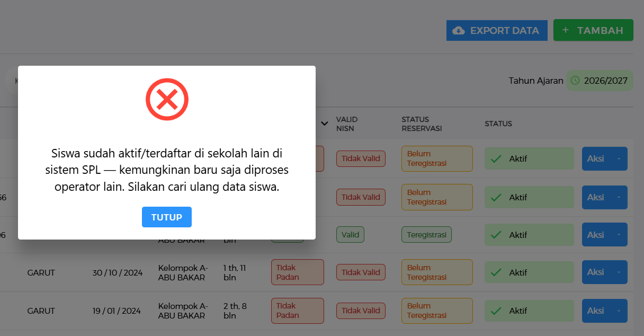Click the date 19 / 01 / 2024

tap(117, 311)
